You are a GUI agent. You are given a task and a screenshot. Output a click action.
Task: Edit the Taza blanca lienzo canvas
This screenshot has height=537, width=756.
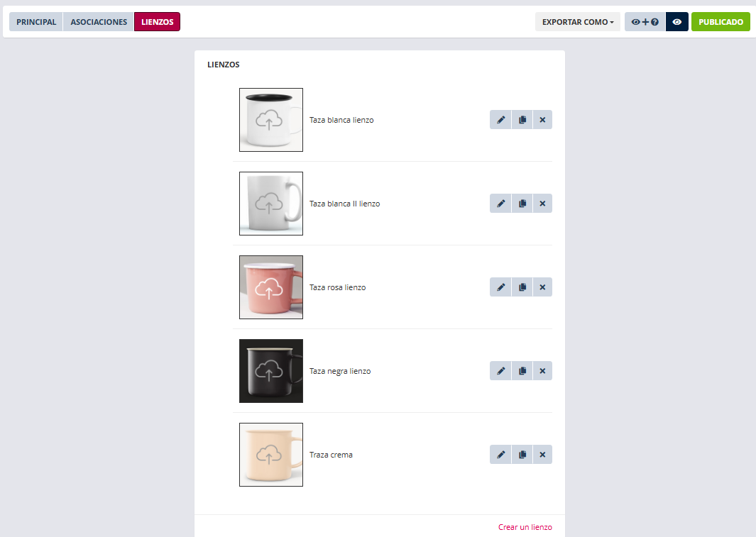tap(500, 120)
